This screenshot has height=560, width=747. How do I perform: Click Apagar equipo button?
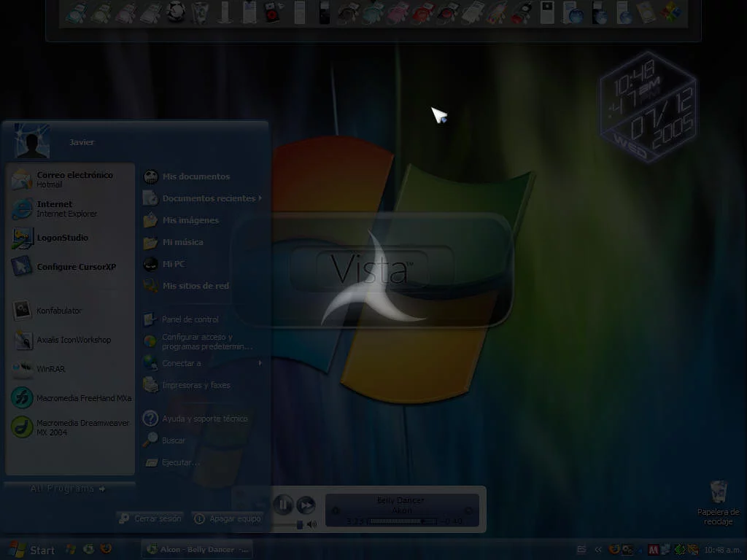pyautogui.click(x=227, y=518)
